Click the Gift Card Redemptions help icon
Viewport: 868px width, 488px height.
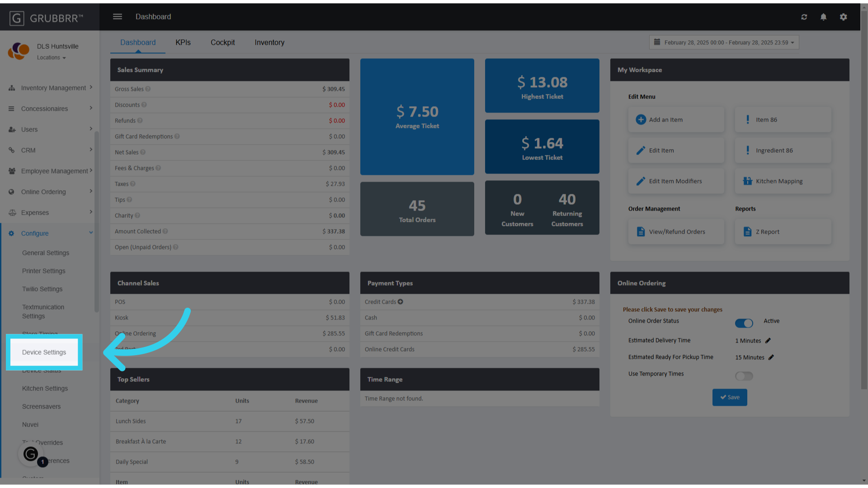point(177,136)
